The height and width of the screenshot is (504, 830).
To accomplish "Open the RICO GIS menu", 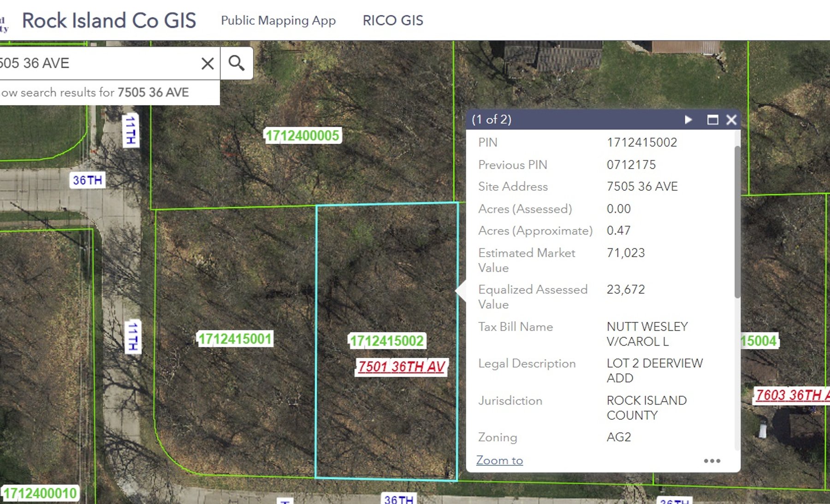I will [x=392, y=20].
